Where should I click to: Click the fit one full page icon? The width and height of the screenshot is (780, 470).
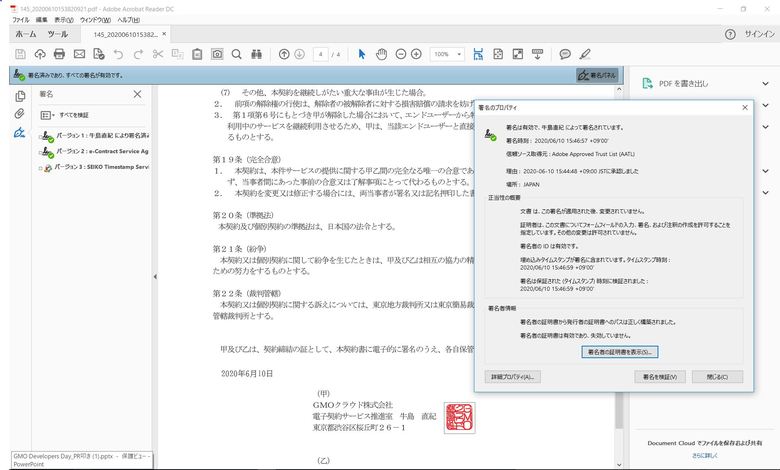pyautogui.click(x=498, y=54)
